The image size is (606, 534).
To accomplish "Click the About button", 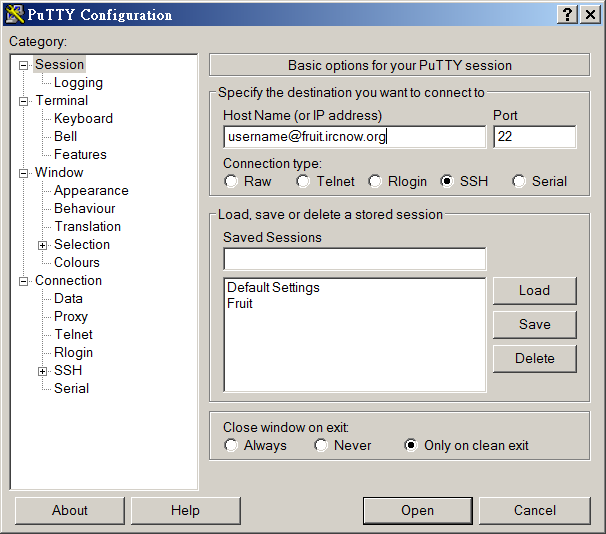I will coord(70,510).
